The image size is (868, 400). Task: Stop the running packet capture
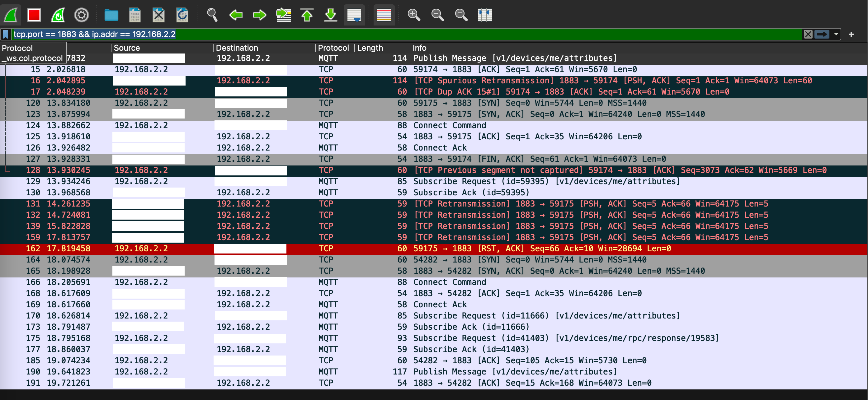click(x=34, y=15)
